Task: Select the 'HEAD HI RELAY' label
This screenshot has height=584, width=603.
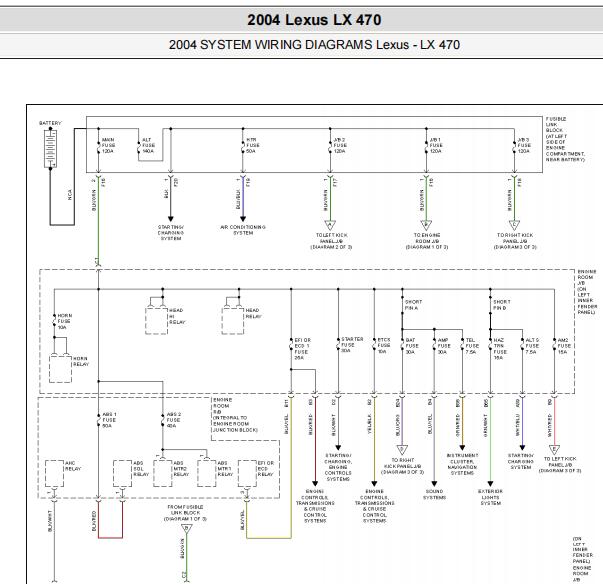Action: tap(177, 316)
